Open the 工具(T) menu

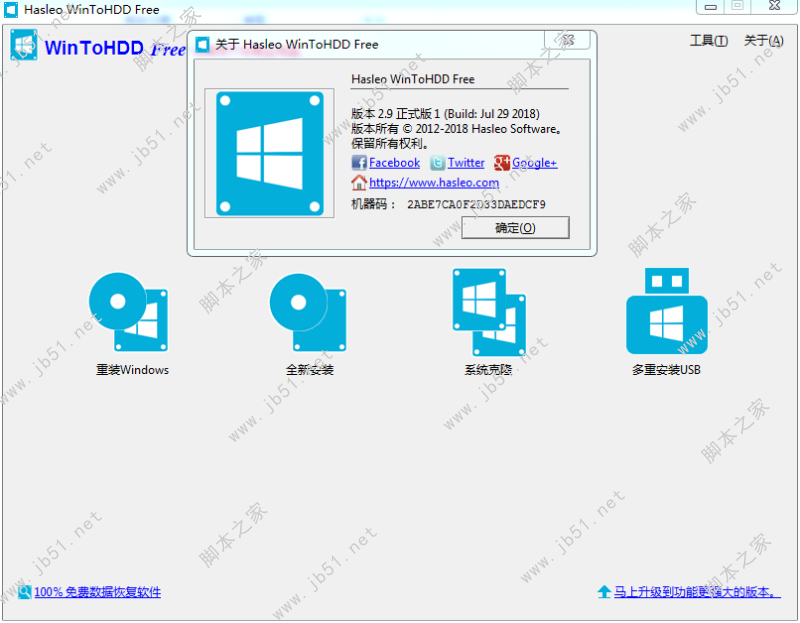[709, 41]
